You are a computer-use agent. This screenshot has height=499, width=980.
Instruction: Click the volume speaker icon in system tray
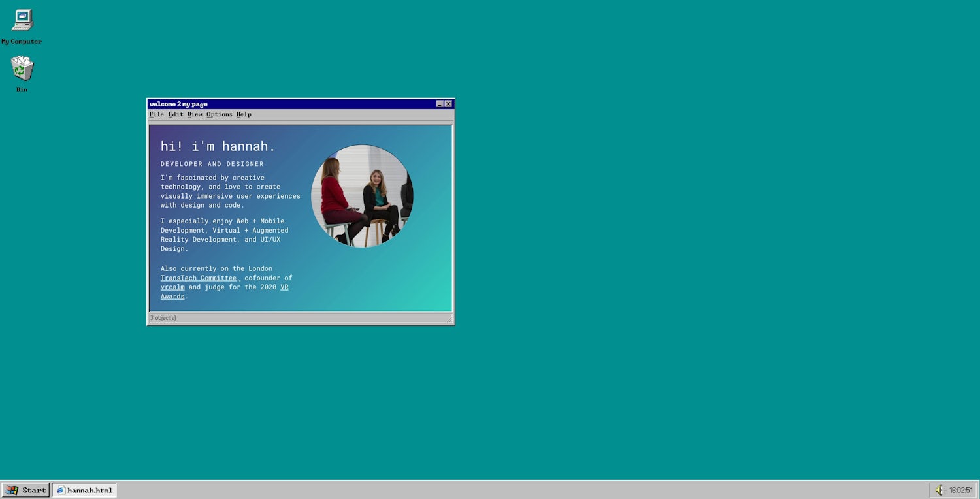(x=939, y=490)
